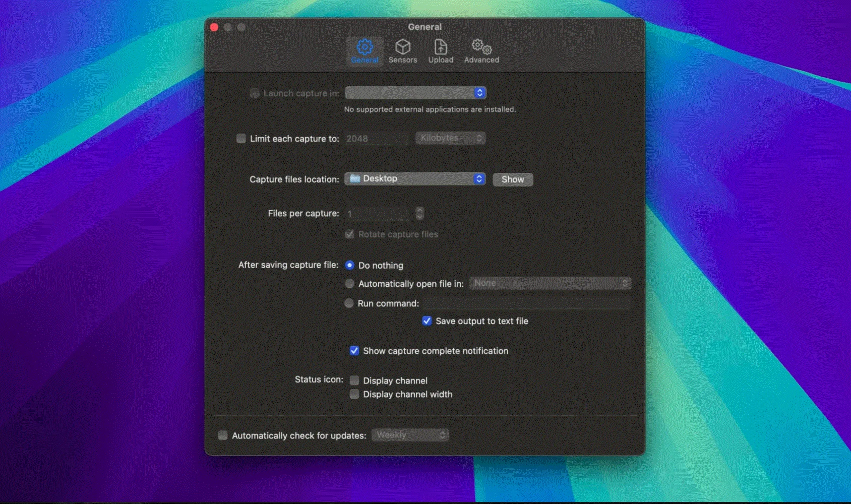The width and height of the screenshot is (851, 504).
Task: Click the Run command text field
Action: click(x=526, y=303)
